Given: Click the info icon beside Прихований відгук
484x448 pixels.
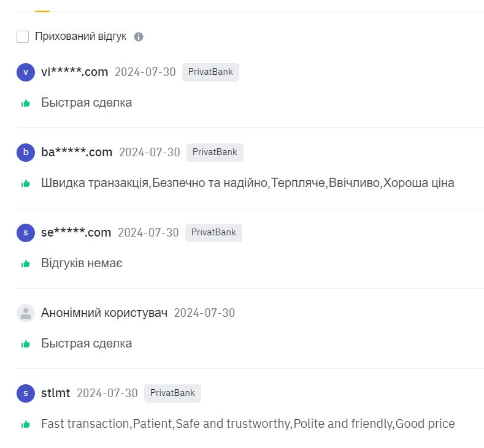Looking at the screenshot, I should [139, 37].
